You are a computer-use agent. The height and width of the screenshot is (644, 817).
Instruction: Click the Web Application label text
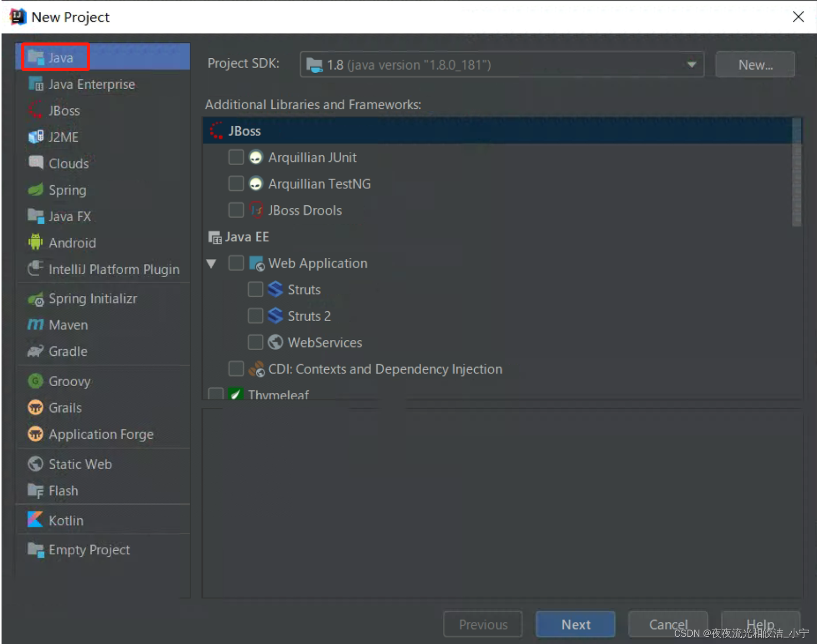tap(318, 263)
